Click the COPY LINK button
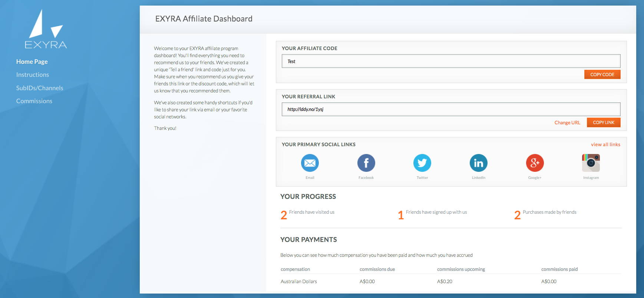This screenshot has height=298, width=644. tap(604, 122)
